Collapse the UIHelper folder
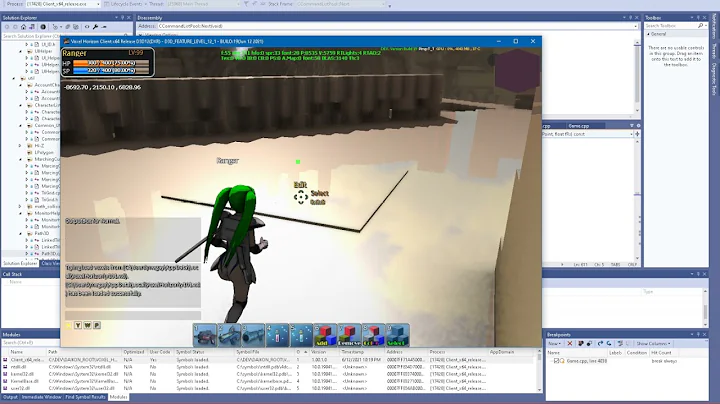This screenshot has height=404, width=720. (20, 51)
